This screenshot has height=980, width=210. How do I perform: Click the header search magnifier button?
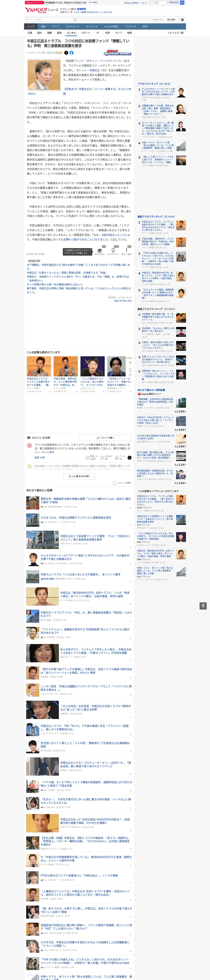[x=182, y=3]
